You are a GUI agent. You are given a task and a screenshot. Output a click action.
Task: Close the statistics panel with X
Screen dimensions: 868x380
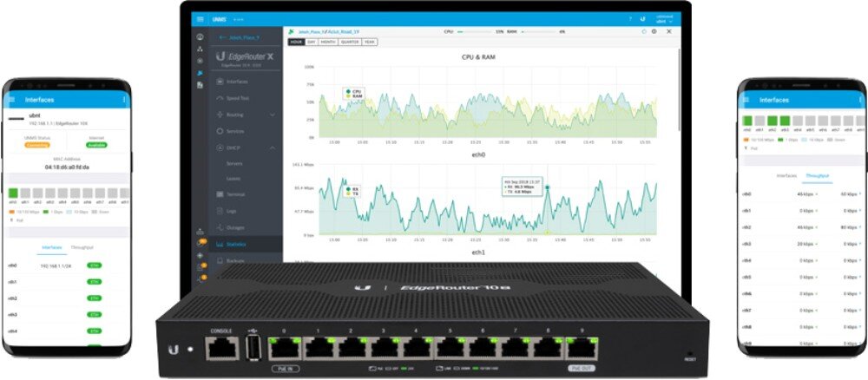[668, 31]
